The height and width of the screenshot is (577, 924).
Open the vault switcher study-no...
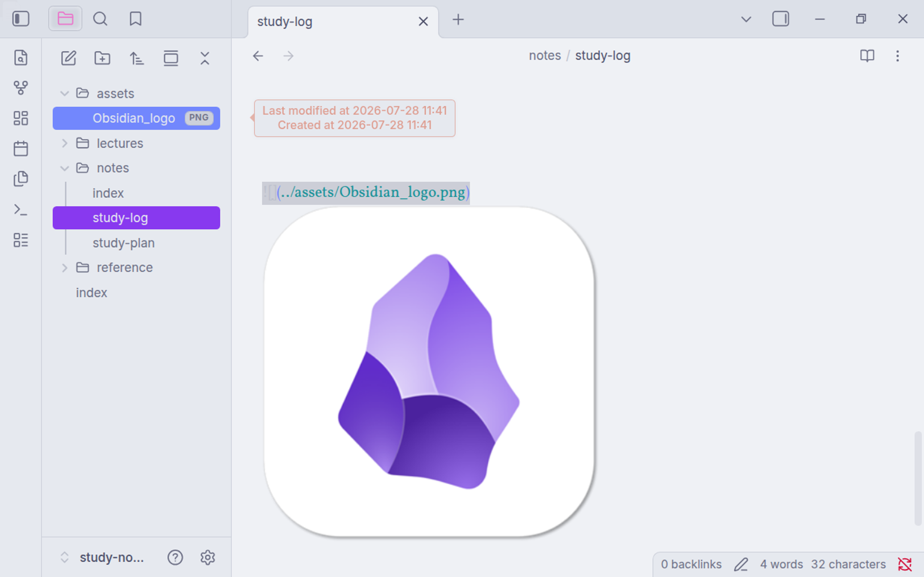pos(103,558)
